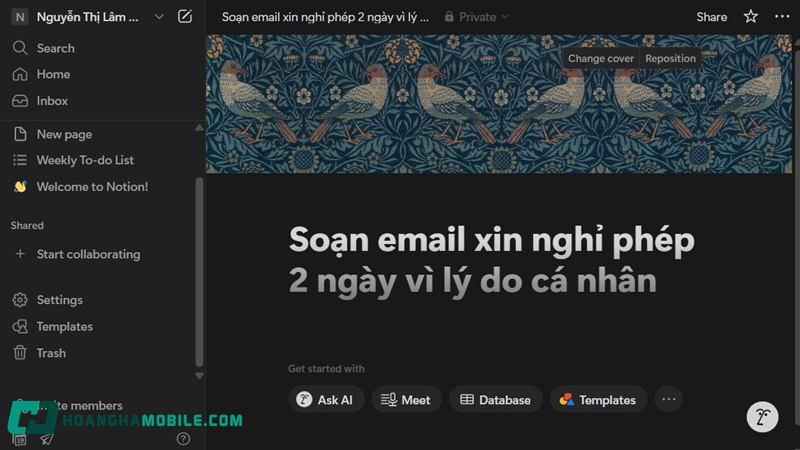
Task: Open the three-dot page options menu
Action: (781, 16)
